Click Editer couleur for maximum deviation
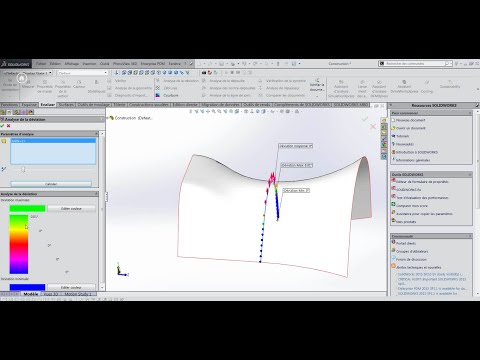The image size is (480, 360). (x=71, y=209)
